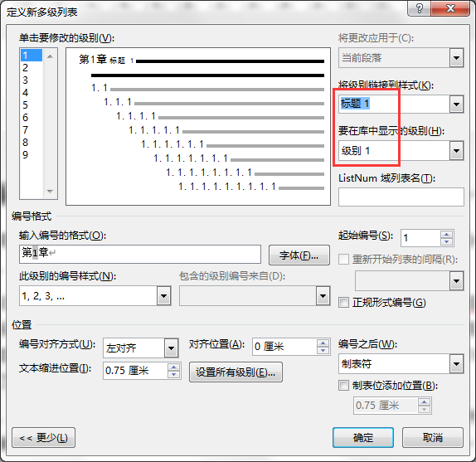The height and width of the screenshot is (462, 476).
Task: Select level 9 in the level list
Action: (x=32, y=155)
